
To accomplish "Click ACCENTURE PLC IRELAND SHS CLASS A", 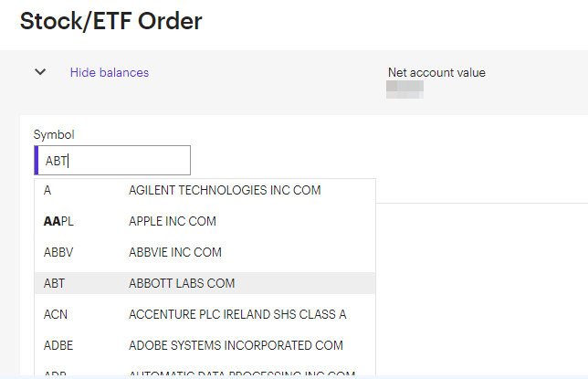I will (237, 314).
